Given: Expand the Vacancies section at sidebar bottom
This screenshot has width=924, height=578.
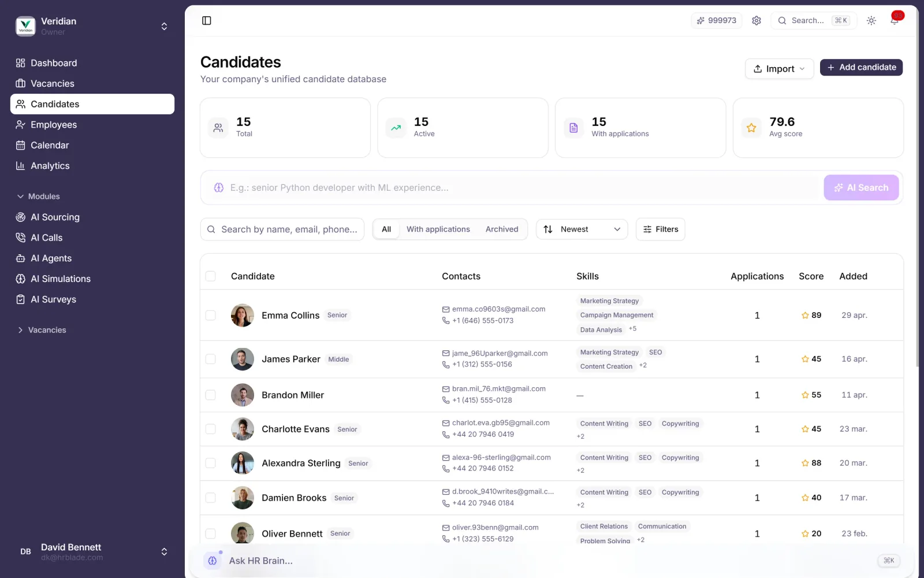Looking at the screenshot, I should [42, 330].
